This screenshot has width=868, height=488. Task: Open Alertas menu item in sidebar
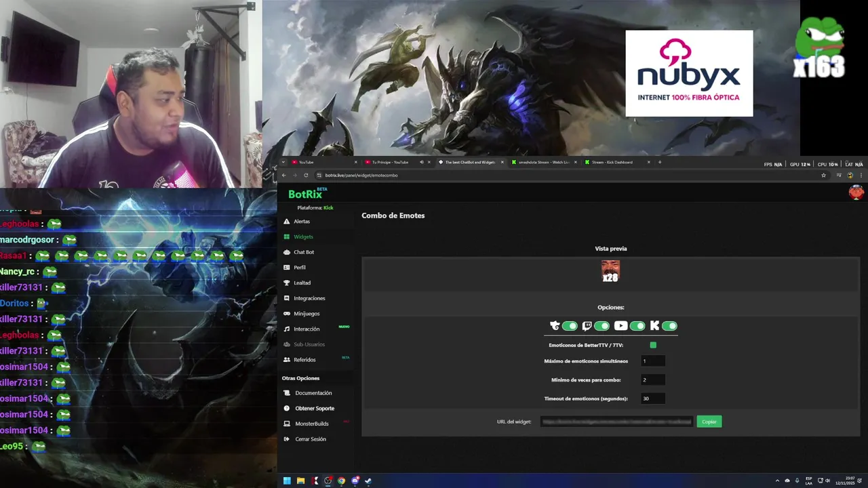click(302, 222)
